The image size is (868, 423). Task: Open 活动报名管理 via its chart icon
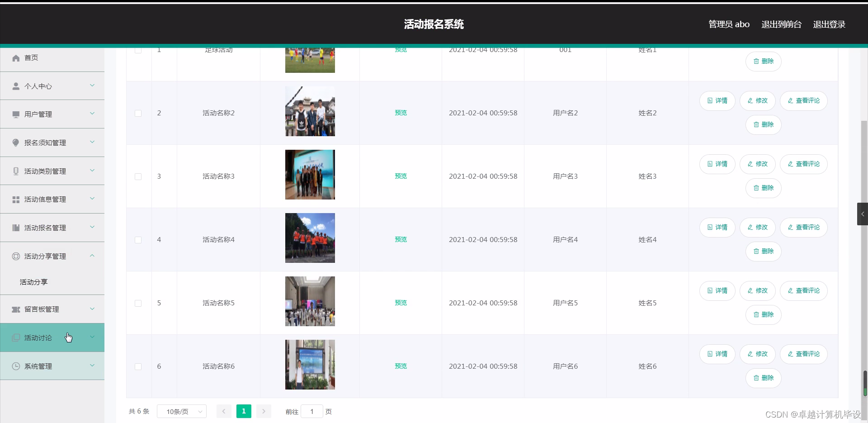coord(16,227)
